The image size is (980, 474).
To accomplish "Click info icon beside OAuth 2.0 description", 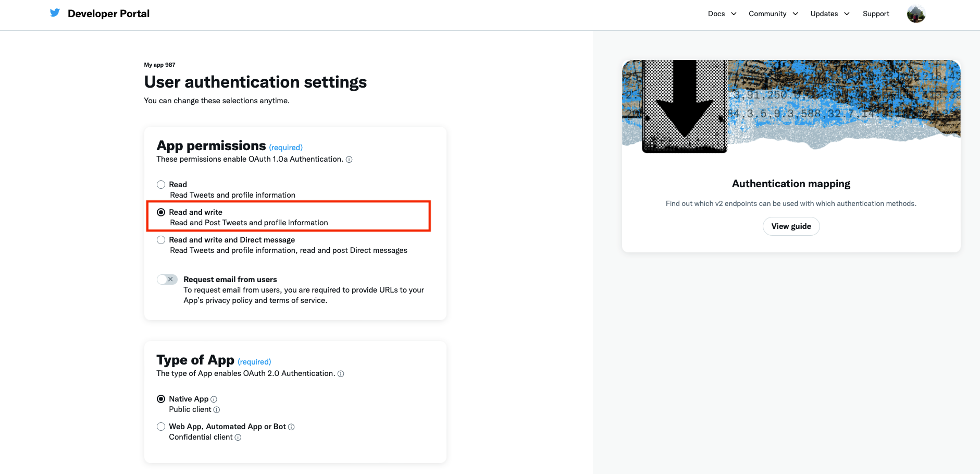I will click(x=341, y=374).
